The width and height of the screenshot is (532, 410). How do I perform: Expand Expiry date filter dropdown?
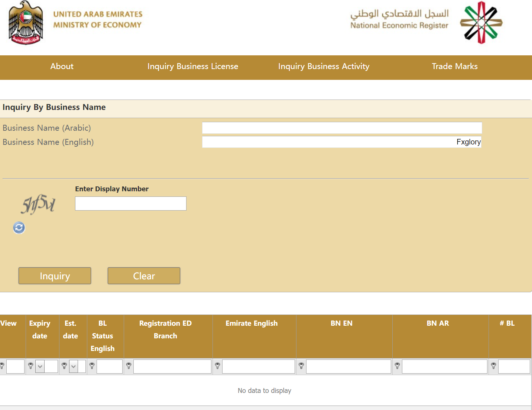coord(40,367)
